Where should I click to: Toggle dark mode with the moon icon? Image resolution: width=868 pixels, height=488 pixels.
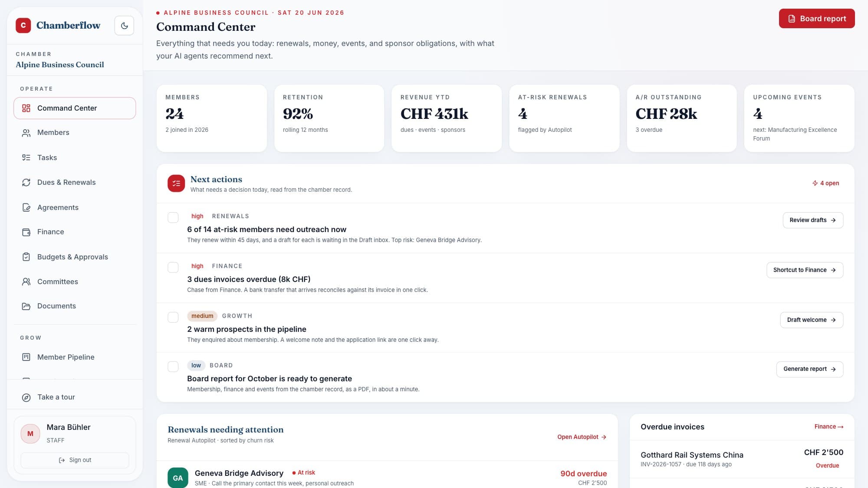click(x=124, y=26)
